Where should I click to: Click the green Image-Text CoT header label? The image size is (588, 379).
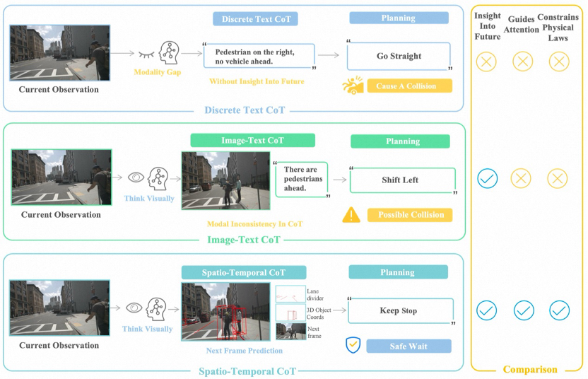pyautogui.click(x=253, y=140)
